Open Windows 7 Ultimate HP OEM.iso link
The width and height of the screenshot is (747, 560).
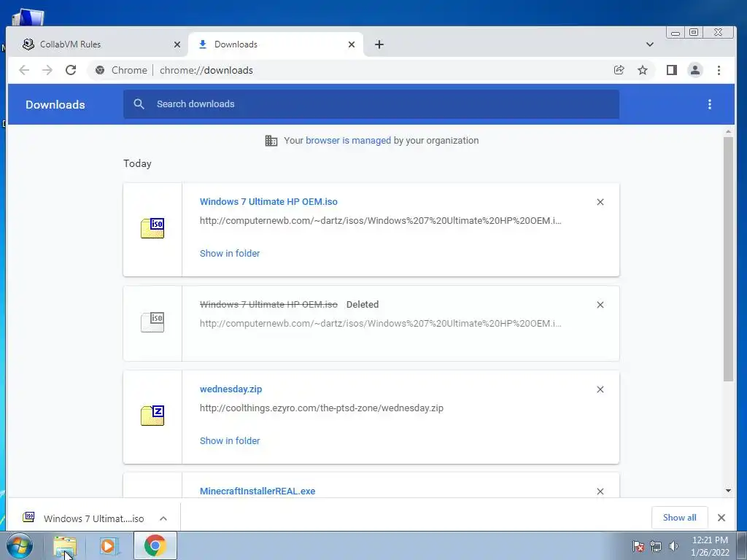point(268,201)
